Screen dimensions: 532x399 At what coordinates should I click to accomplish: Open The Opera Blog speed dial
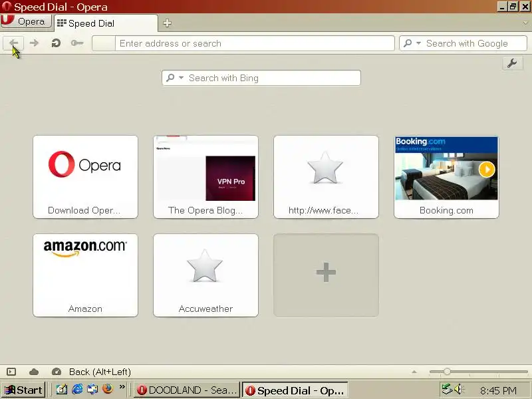point(205,177)
